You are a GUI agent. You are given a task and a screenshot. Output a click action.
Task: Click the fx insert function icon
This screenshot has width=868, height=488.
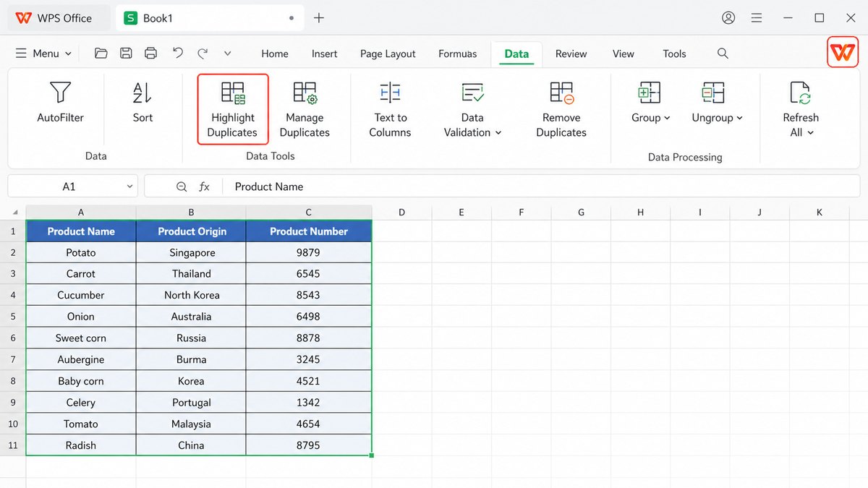coord(205,187)
